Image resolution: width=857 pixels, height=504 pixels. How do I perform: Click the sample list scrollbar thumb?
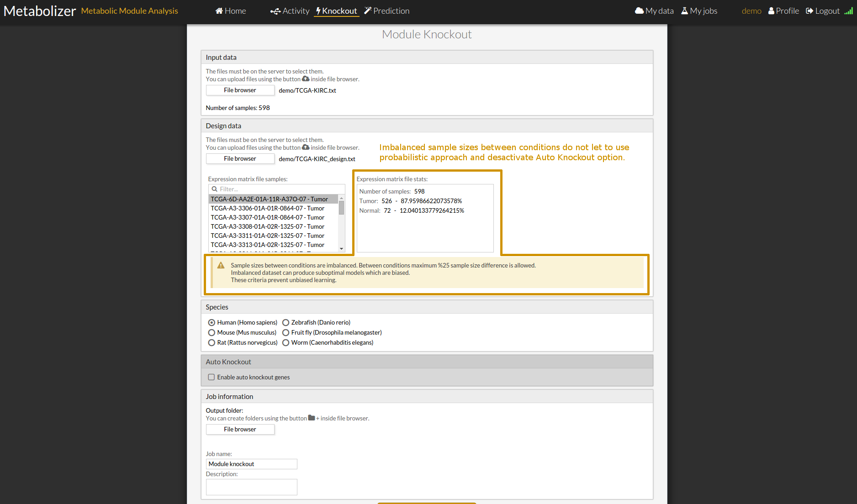pos(341,208)
